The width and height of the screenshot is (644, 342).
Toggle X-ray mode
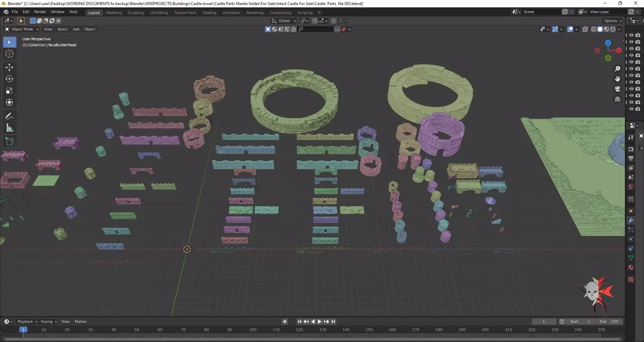(x=585, y=29)
